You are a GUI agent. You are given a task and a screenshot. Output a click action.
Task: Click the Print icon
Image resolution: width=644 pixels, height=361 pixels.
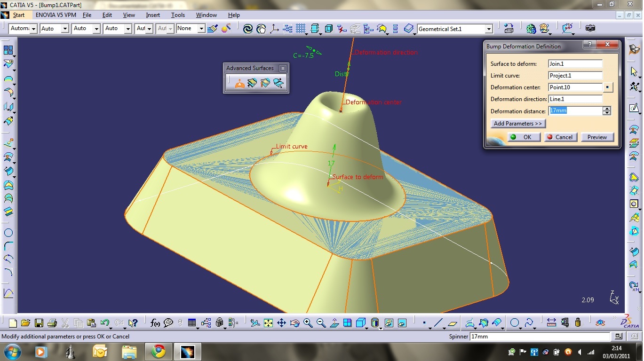(x=52, y=323)
